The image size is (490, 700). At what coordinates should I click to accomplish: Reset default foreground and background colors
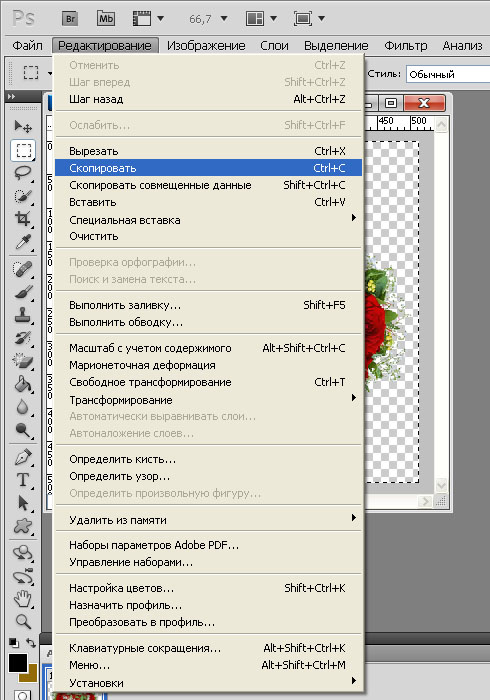click(x=14, y=643)
